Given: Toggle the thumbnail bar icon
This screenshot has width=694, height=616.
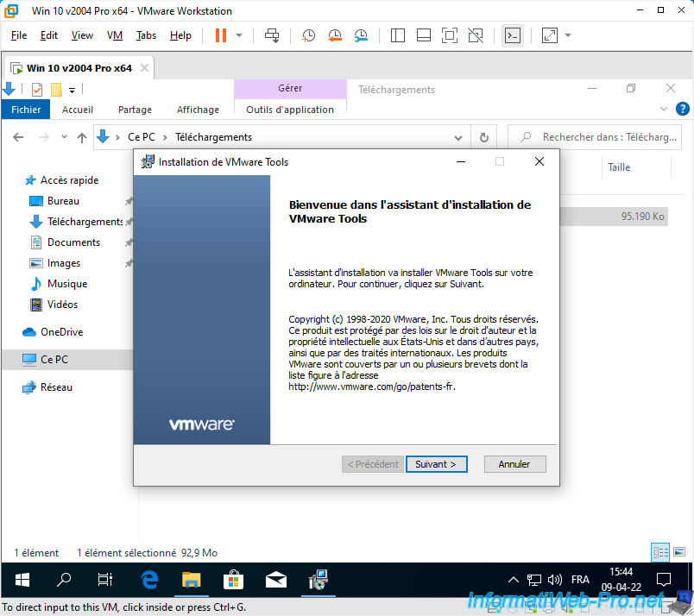Looking at the screenshot, I should [424, 35].
